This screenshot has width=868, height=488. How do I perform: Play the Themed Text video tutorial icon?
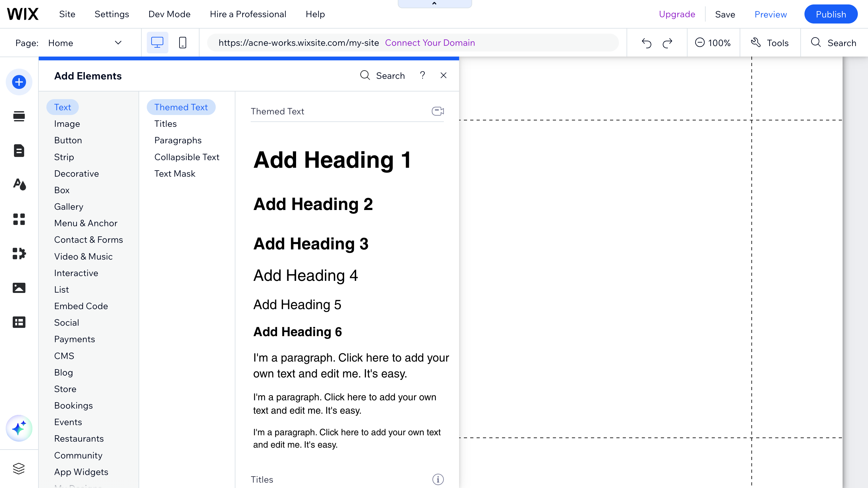click(438, 111)
